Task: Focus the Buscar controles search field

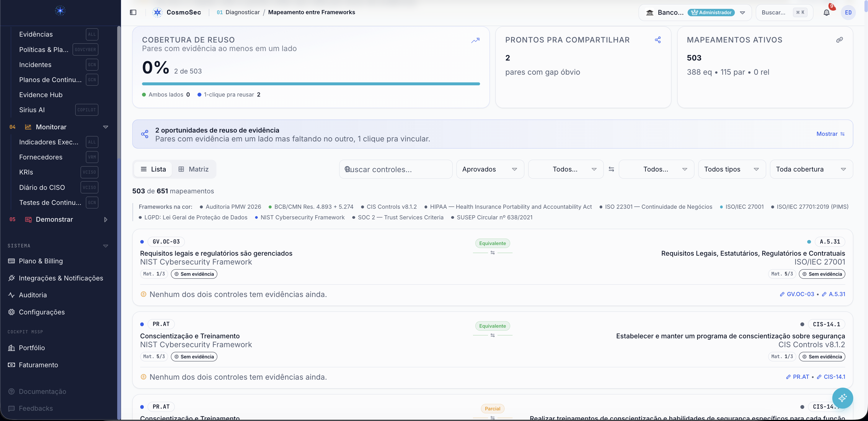Action: [x=396, y=169]
